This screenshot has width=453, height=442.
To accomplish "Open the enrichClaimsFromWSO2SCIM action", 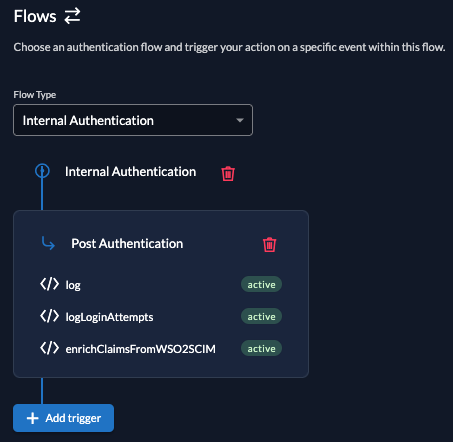I will [x=140, y=349].
